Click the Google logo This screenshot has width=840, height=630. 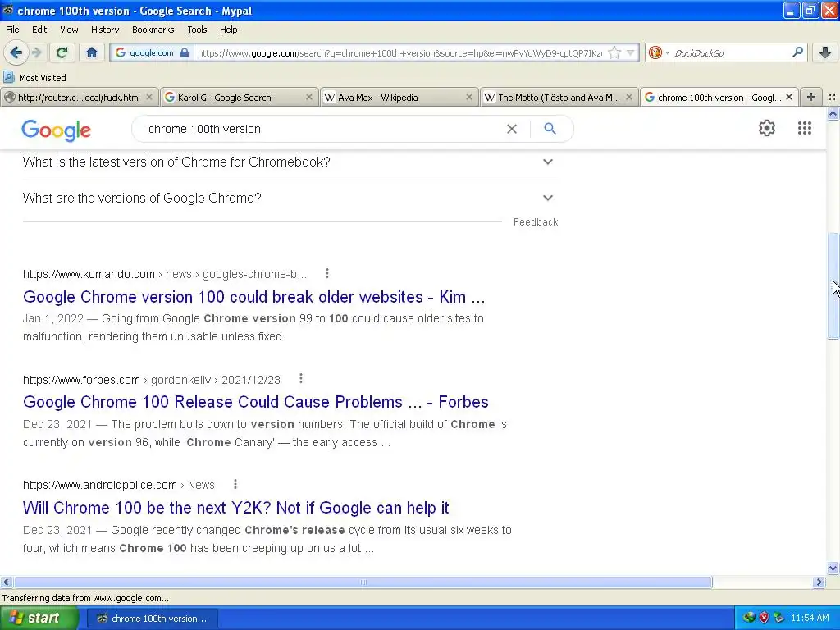click(x=57, y=130)
